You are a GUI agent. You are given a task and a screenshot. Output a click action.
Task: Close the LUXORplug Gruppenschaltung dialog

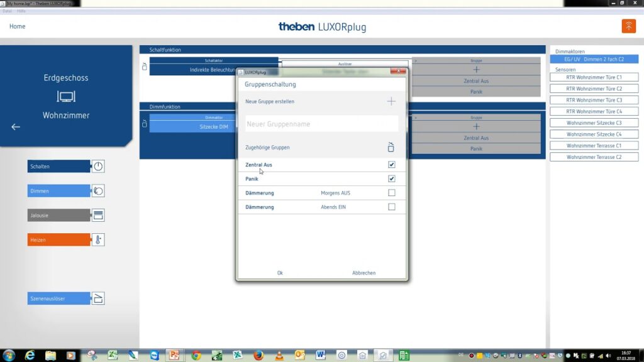[398, 72]
